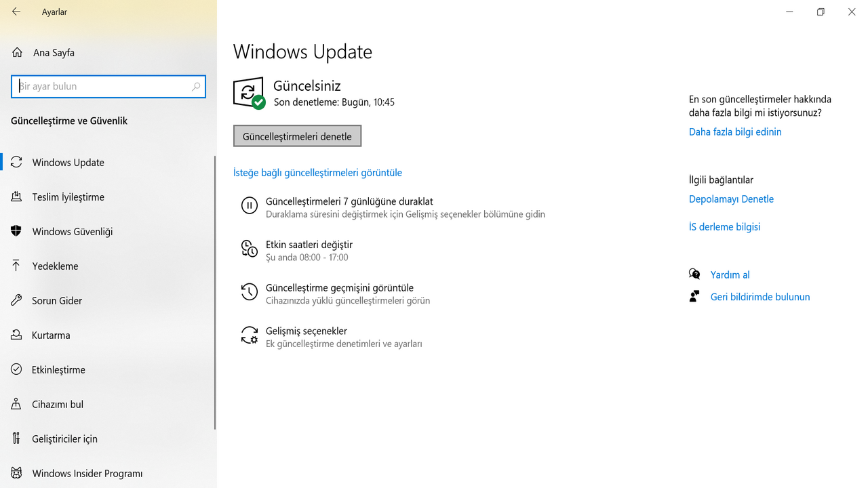
Task: Click the Yedekleme upload arrow icon
Action: (16, 266)
